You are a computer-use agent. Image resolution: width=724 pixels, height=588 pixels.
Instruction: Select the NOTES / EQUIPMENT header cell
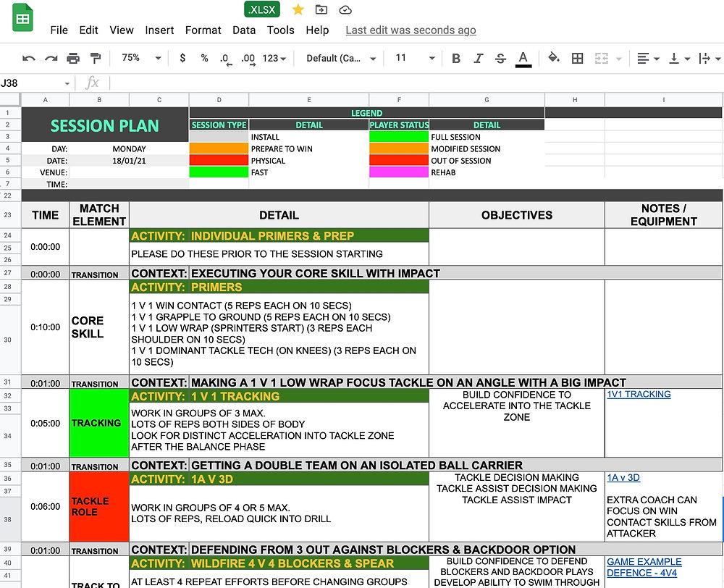[663, 215]
